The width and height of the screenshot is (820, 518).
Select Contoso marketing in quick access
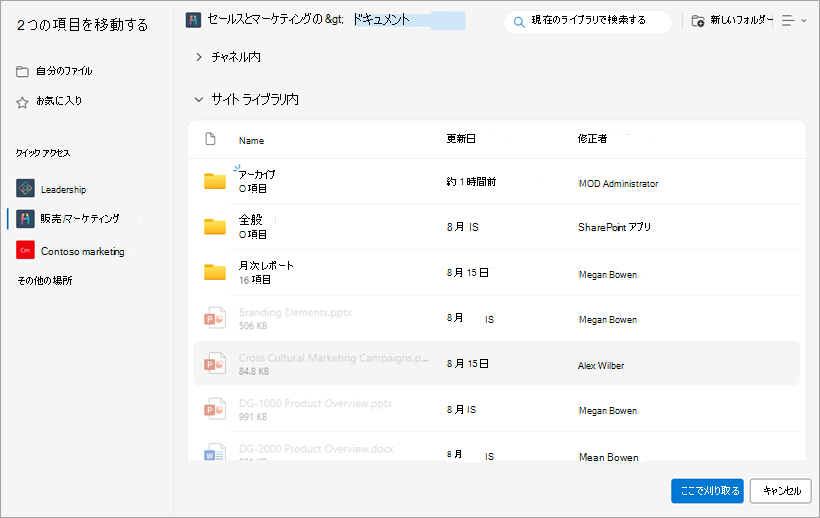coord(83,251)
